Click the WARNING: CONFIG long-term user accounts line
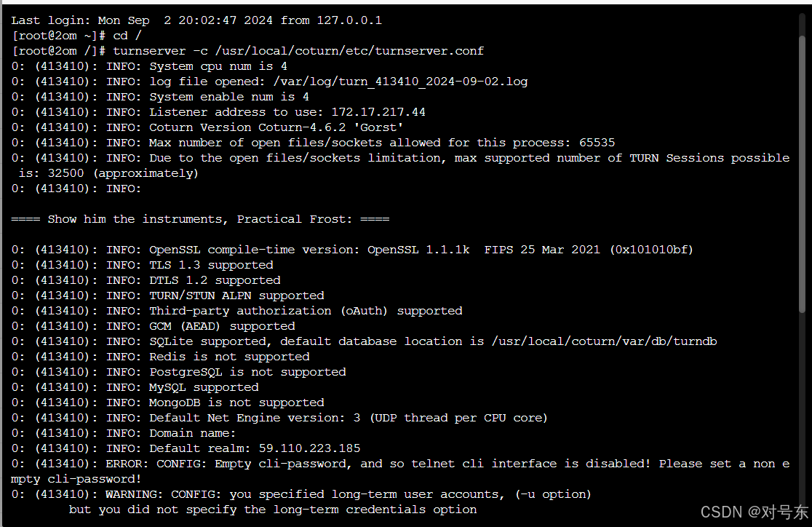 [301, 502]
